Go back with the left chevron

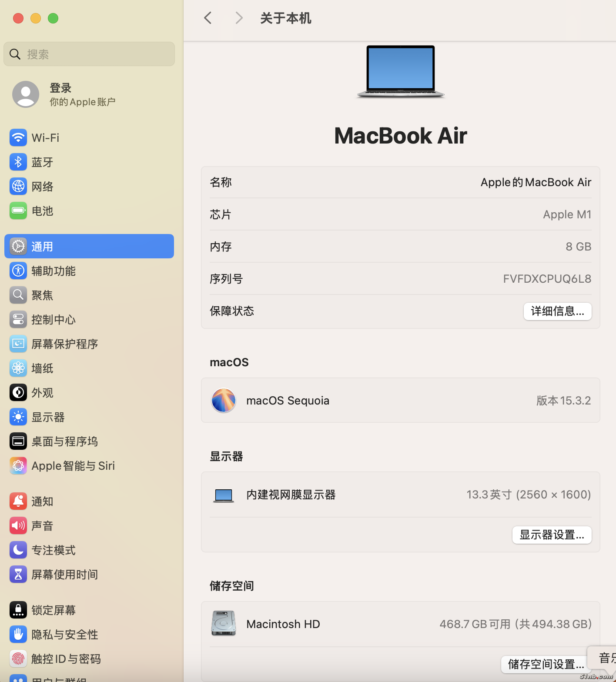point(208,18)
